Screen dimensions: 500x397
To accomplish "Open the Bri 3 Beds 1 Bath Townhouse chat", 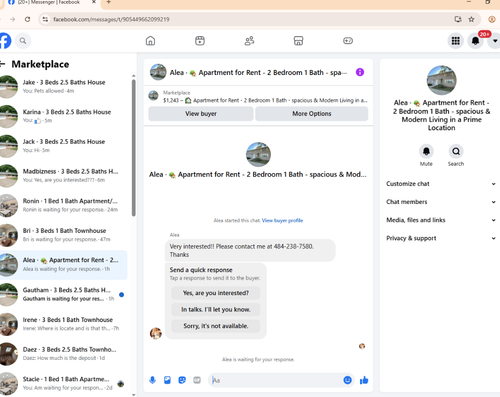I will click(64, 235).
